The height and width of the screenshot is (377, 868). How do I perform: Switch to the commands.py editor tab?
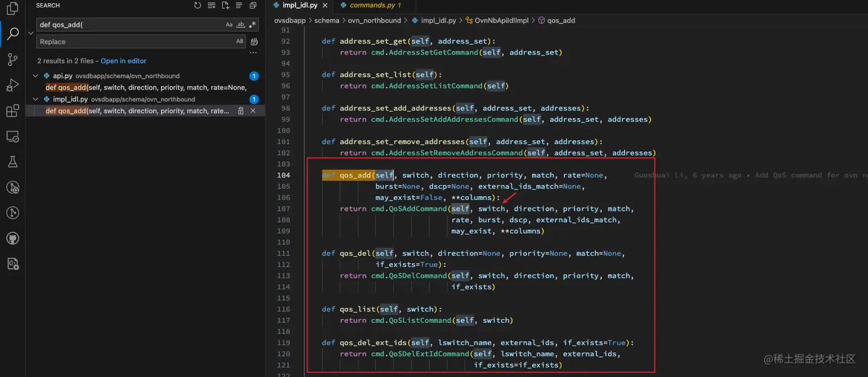[372, 5]
